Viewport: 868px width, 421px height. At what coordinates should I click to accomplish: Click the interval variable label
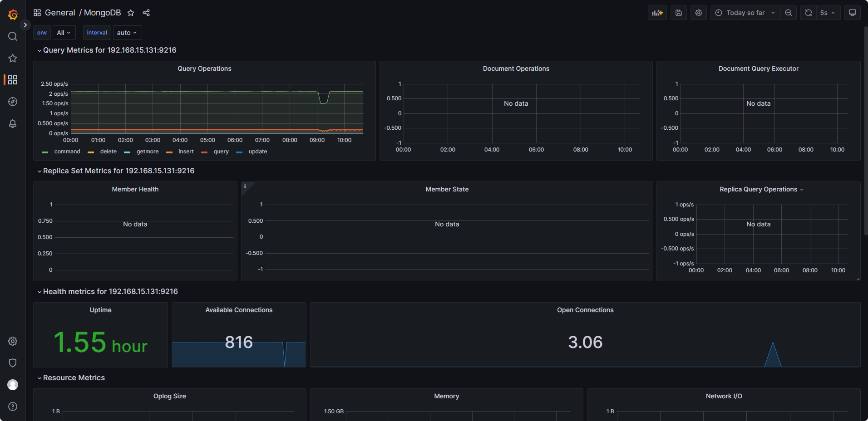(97, 33)
